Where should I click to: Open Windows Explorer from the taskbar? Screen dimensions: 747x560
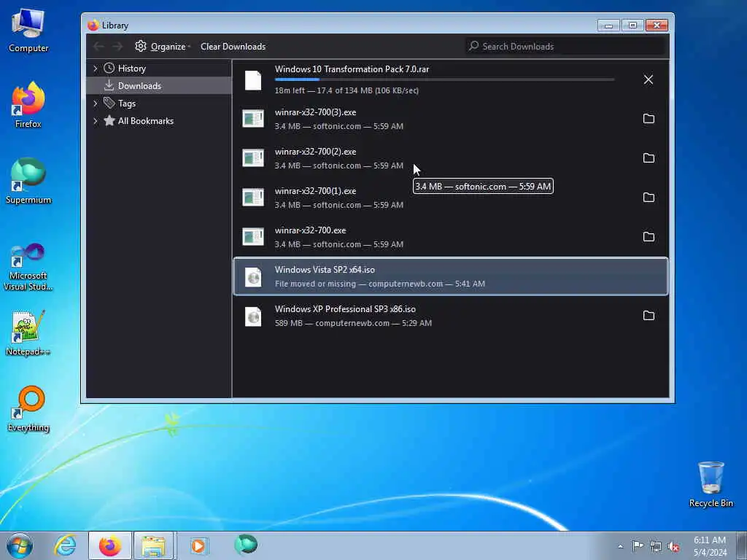point(154,545)
